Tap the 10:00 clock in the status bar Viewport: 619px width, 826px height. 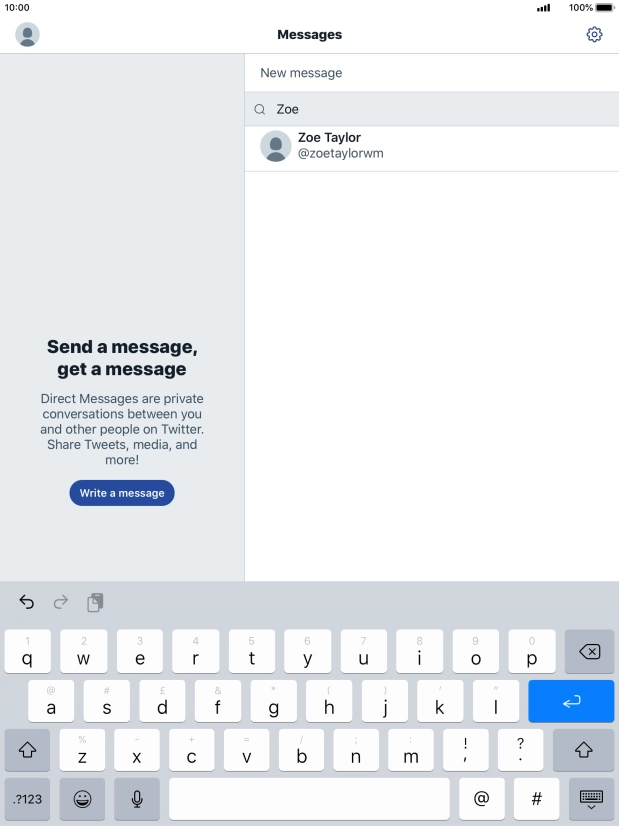tap(17, 8)
